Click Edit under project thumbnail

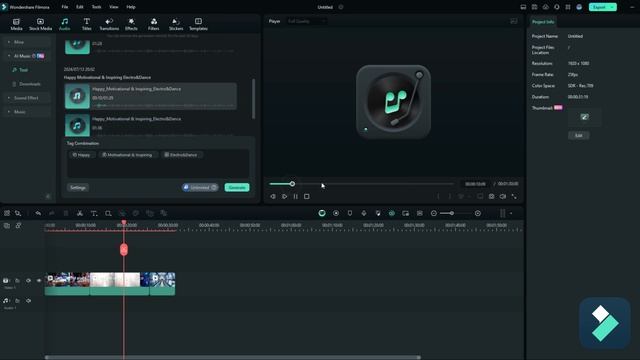tap(578, 136)
